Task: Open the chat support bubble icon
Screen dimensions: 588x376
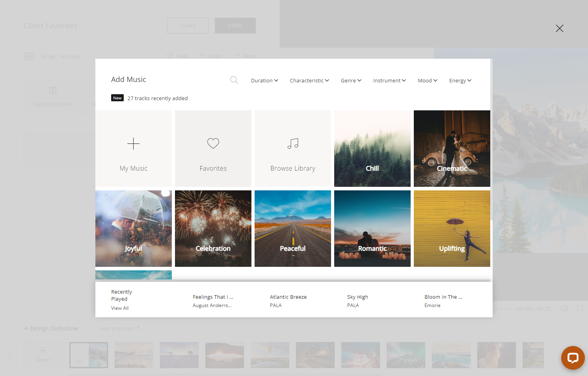Action: click(573, 358)
